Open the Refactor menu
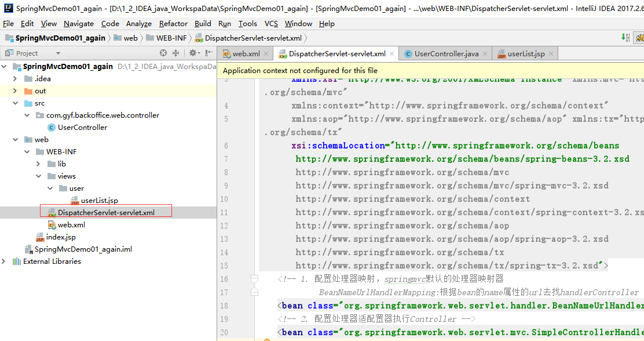 pyautogui.click(x=173, y=24)
